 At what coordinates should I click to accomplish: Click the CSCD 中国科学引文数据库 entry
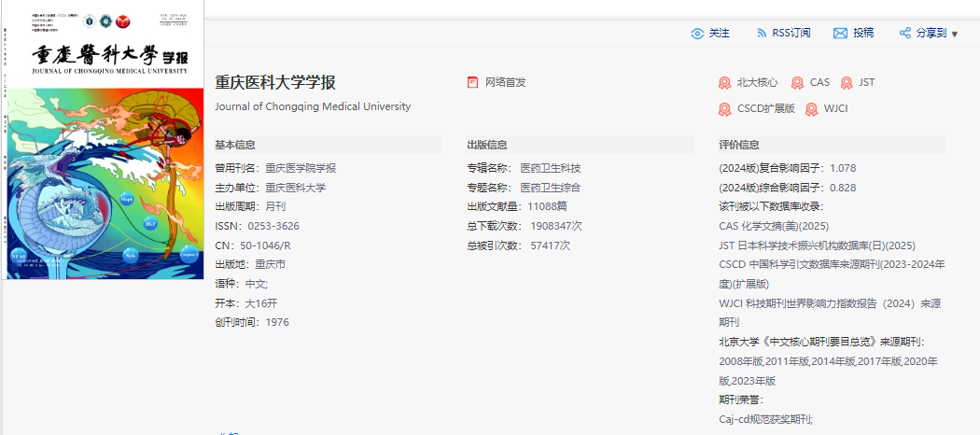(x=832, y=274)
